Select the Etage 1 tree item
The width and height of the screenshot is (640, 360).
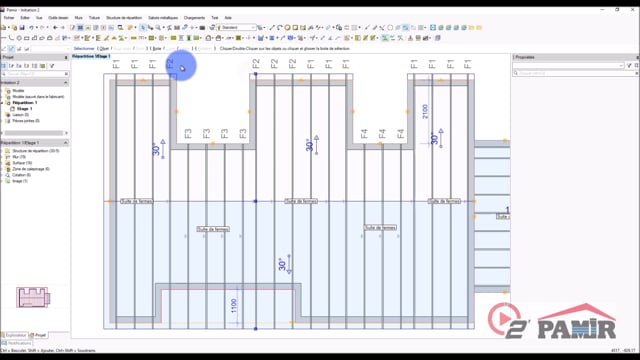click(24, 109)
